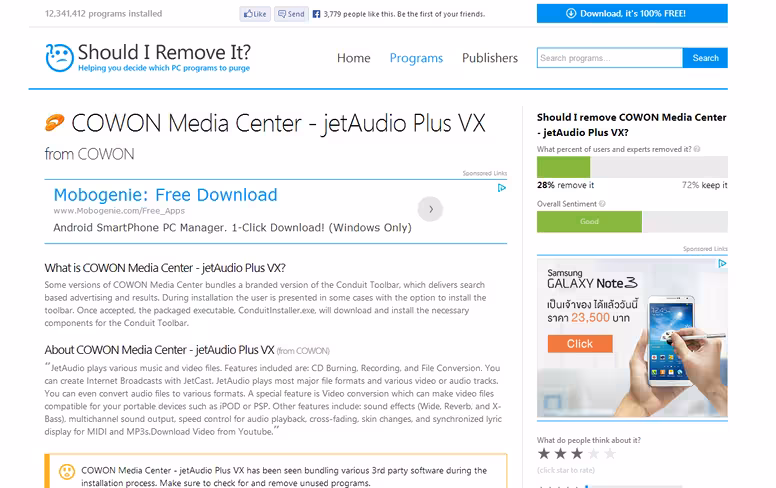The image size is (776, 488).
Task: Click the green 'Good' sentiment bar
Action: coord(589,222)
